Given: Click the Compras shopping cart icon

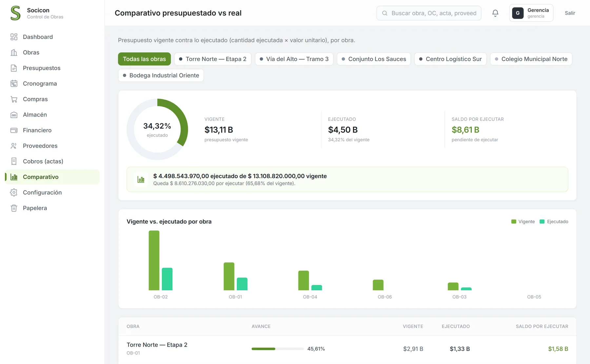Looking at the screenshot, I should (14, 99).
